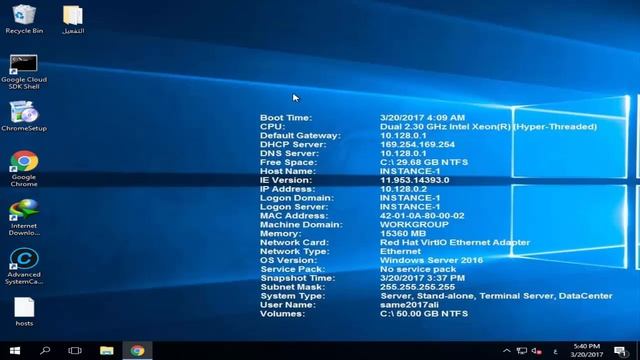Click the network tray icon
Image resolution: width=640 pixels, height=360 pixels.
point(522,351)
